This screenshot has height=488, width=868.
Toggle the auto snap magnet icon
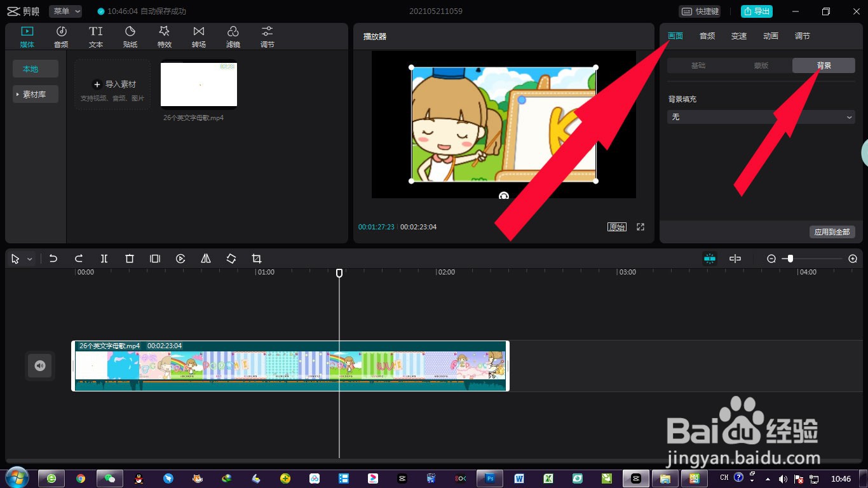click(710, 259)
